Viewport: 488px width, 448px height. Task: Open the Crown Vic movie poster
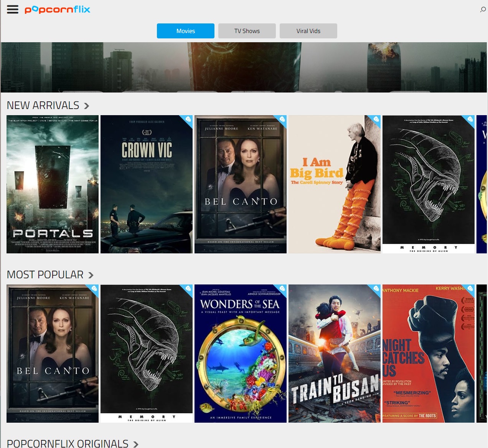(147, 184)
